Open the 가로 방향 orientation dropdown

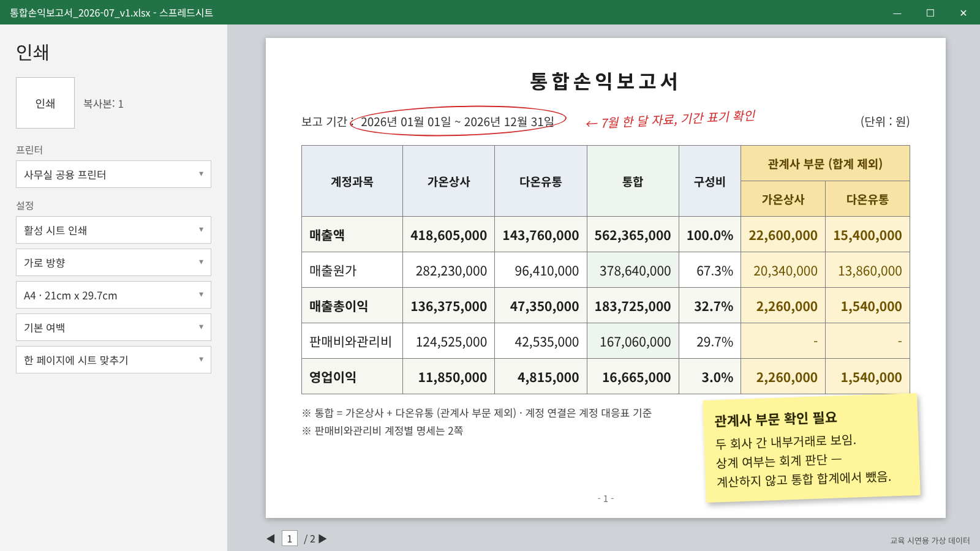[x=113, y=263]
